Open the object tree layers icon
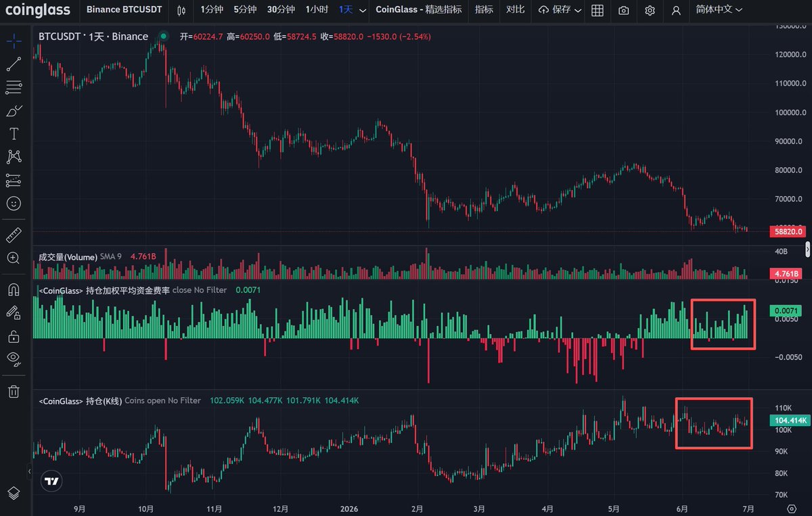The height and width of the screenshot is (516, 812). (x=14, y=493)
